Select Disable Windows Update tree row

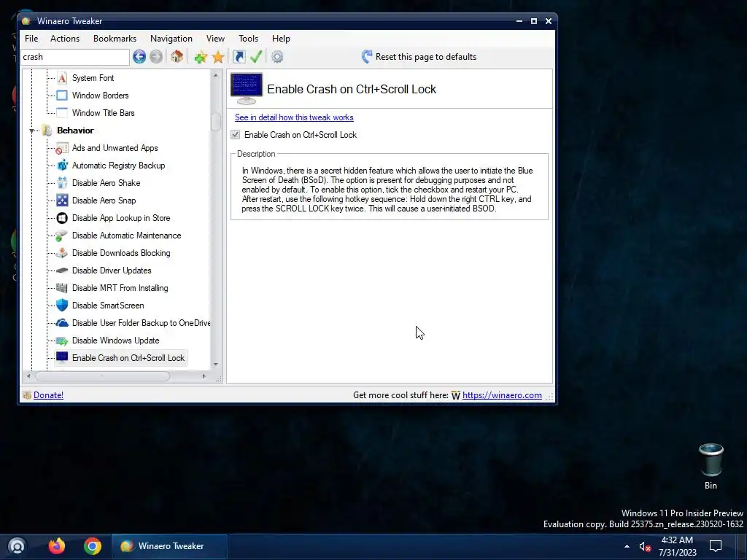[x=116, y=341]
